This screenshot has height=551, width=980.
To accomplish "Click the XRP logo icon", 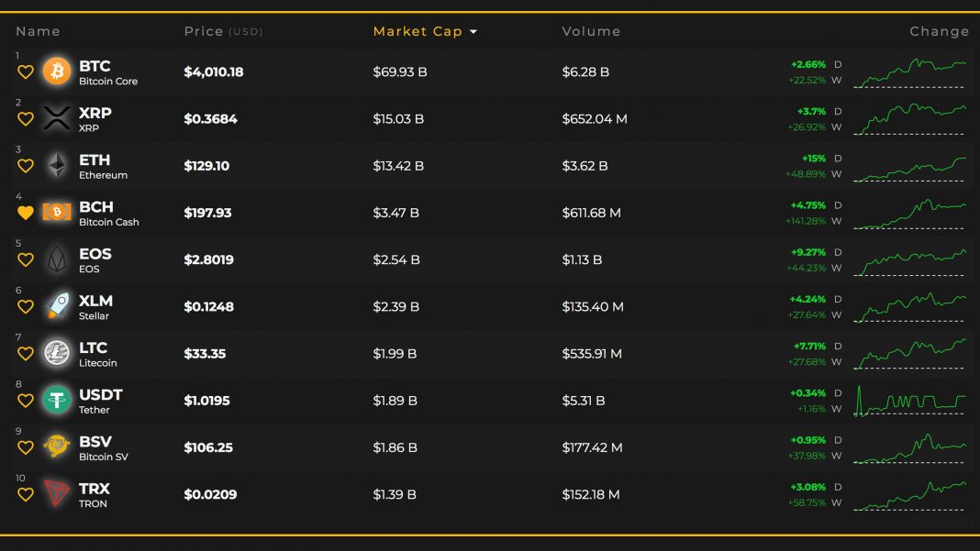I will pos(57,118).
